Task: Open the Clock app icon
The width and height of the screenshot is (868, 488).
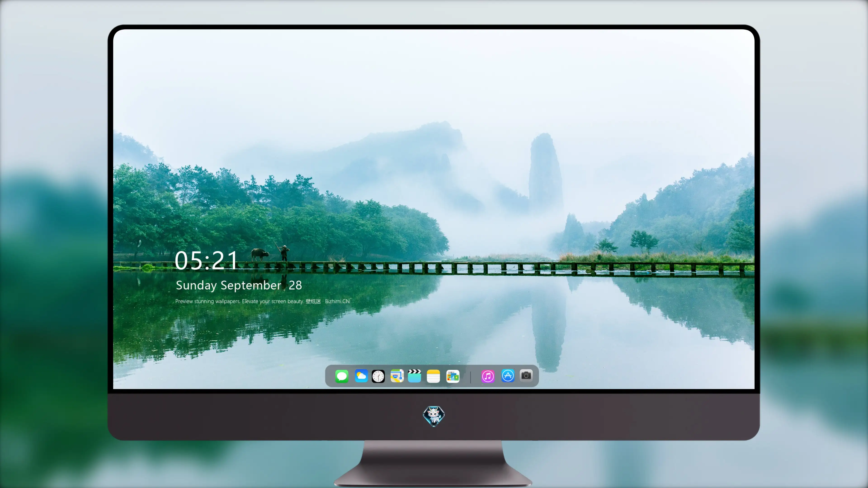Action: (378, 376)
